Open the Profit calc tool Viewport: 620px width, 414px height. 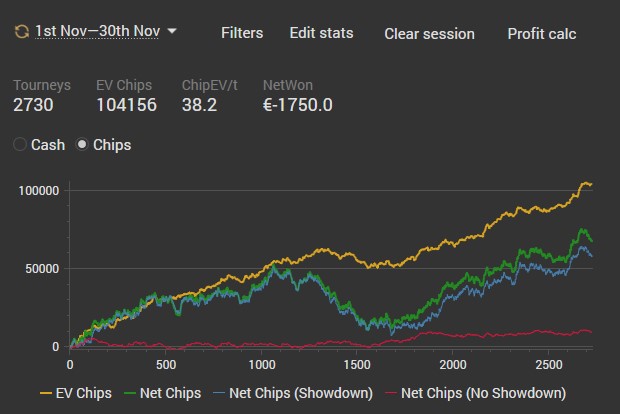tap(541, 34)
